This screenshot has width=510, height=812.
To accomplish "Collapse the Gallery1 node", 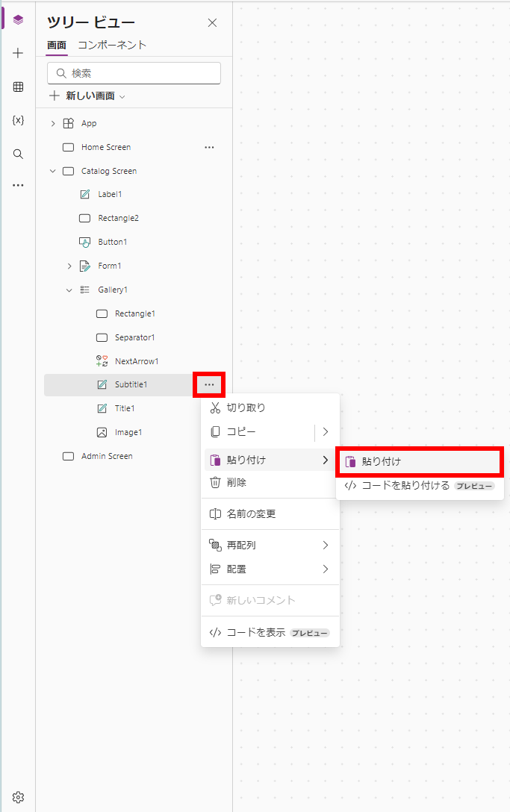I will point(69,290).
